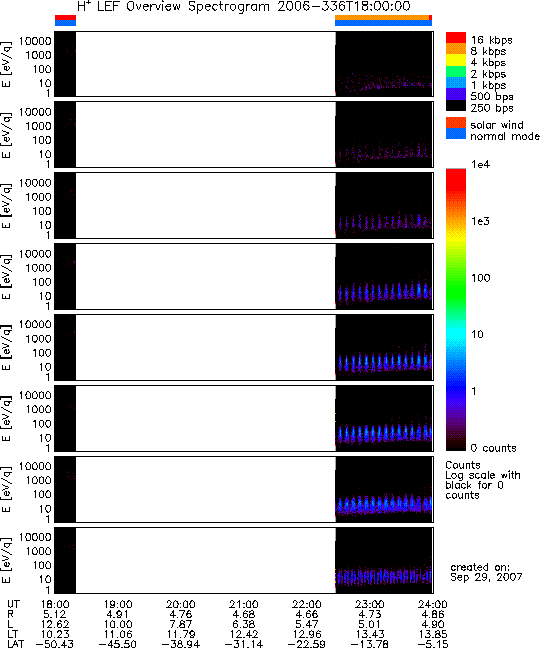The height and width of the screenshot is (648, 540).
Task: Click the LAT value -5.15
Action: (x=433, y=644)
